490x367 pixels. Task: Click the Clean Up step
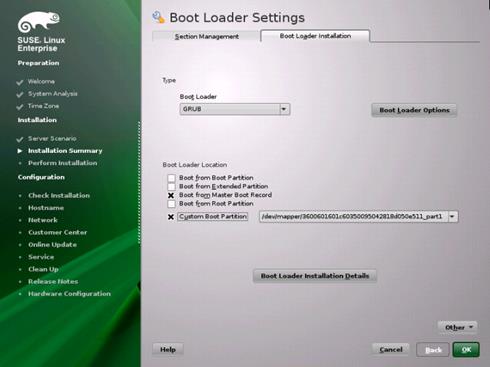pos(44,269)
